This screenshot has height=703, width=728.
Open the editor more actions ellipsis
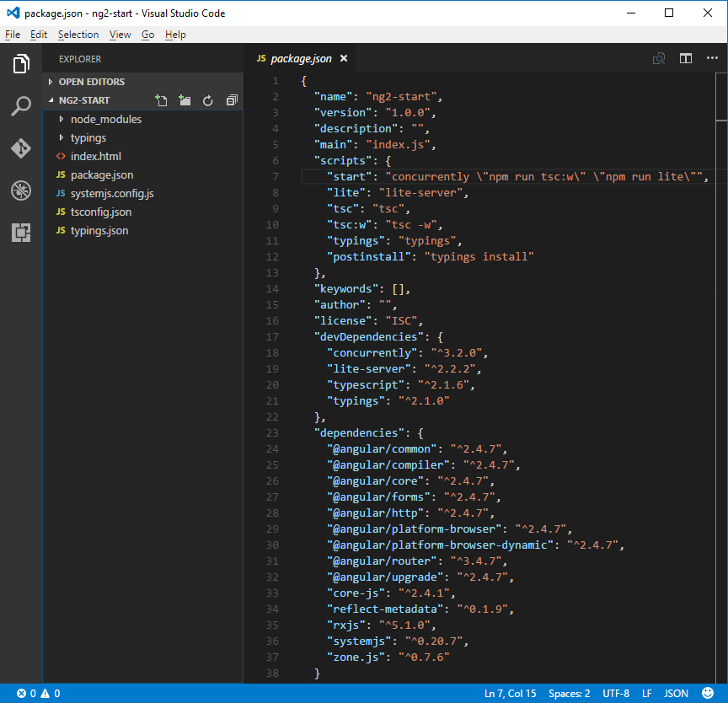pyautogui.click(x=712, y=58)
